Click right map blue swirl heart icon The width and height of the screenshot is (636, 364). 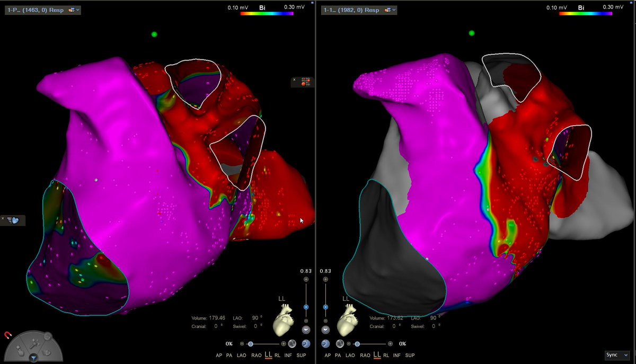[x=325, y=343]
